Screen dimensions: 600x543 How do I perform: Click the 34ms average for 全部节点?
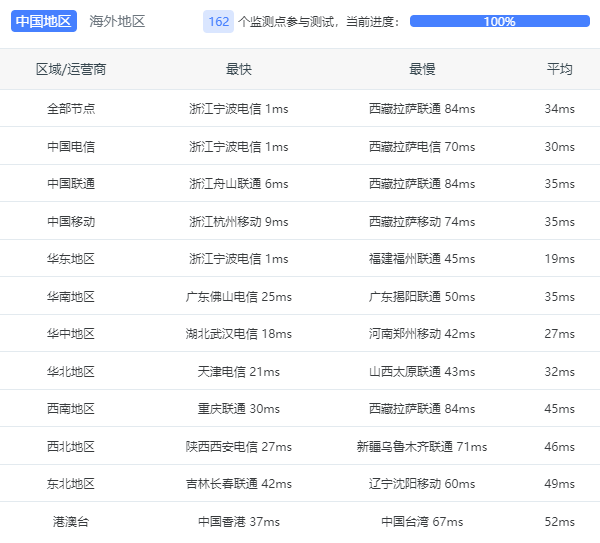[x=559, y=109]
